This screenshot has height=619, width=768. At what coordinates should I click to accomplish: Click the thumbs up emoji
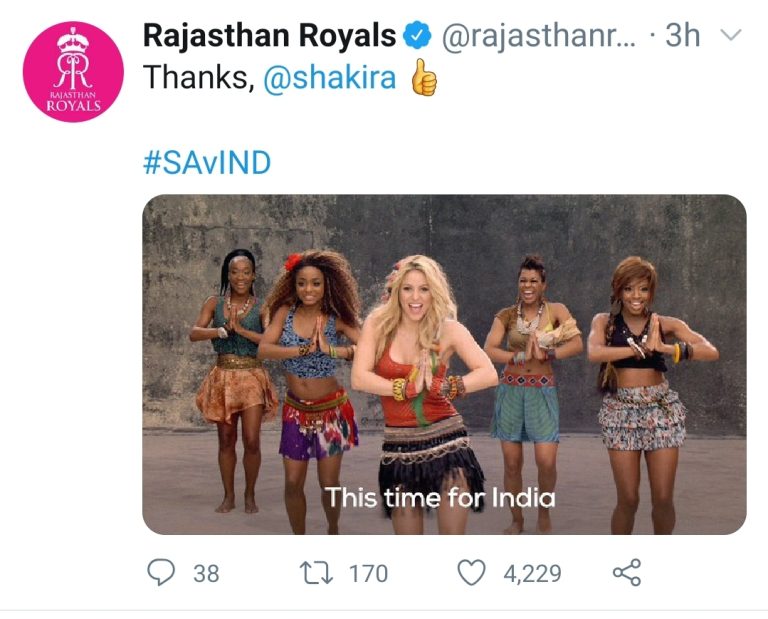[424, 79]
